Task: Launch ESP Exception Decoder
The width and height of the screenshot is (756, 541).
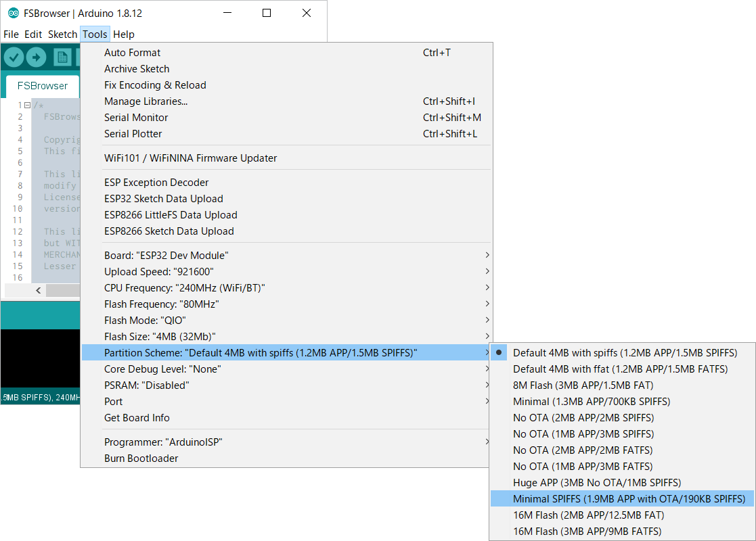Action: [x=287, y=183]
